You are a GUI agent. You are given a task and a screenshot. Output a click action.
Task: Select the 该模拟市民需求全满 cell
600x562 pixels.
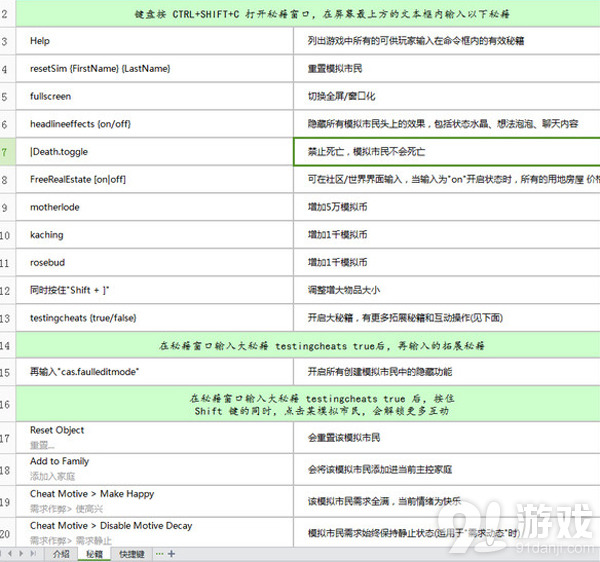point(447,502)
